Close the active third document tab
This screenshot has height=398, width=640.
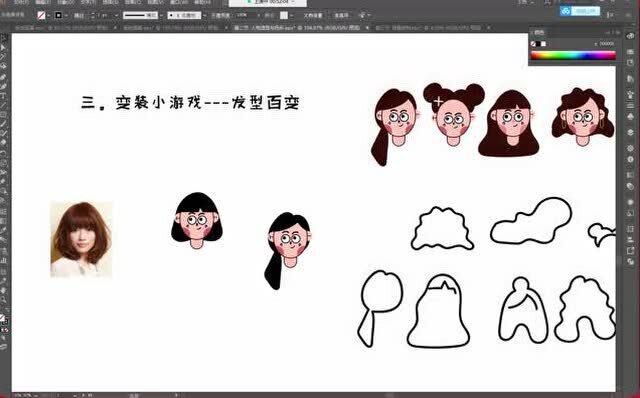click(x=367, y=28)
